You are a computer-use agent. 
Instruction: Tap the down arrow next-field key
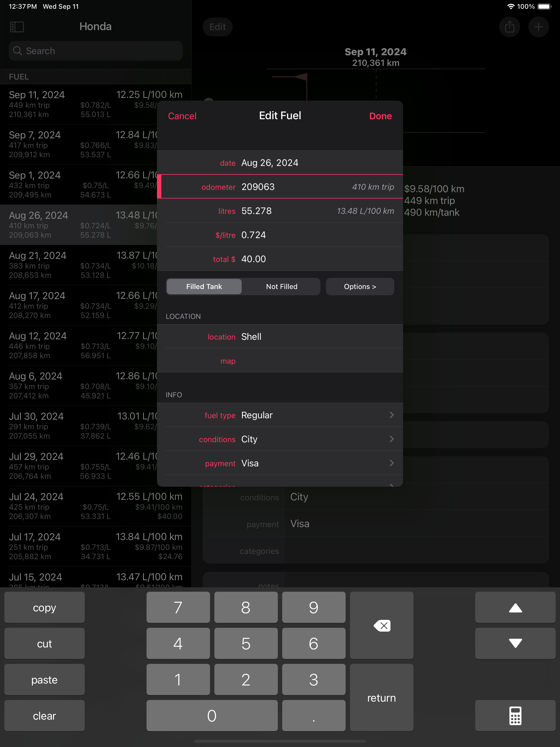[515, 643]
